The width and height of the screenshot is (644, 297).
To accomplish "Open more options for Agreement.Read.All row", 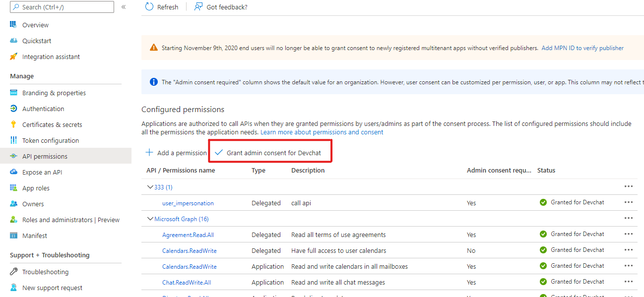I will [x=629, y=234].
